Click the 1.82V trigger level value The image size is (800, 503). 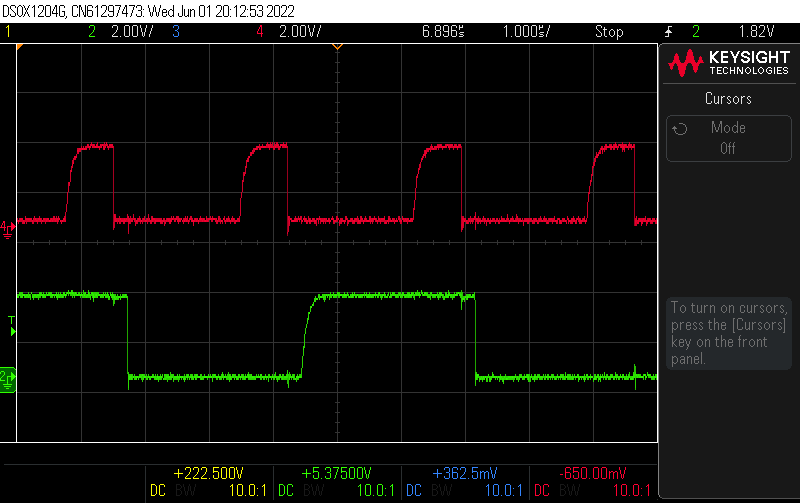pyautogui.click(x=757, y=32)
